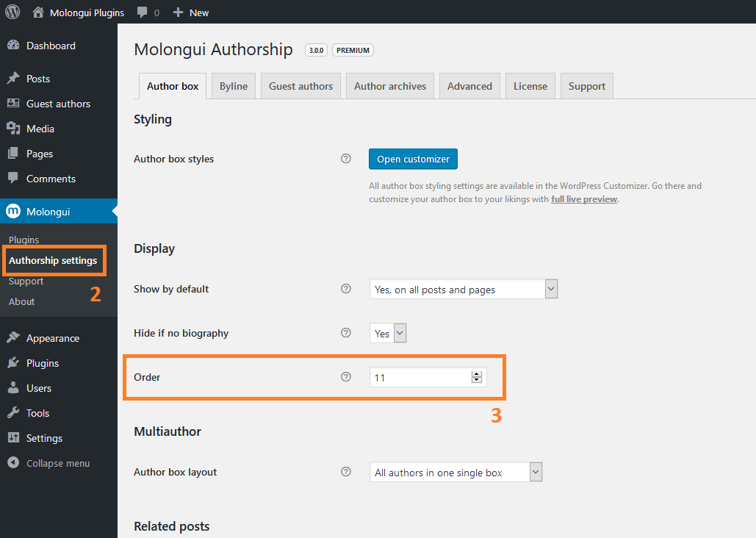Screen dimensions: 756x538
Task: Click the Comments sidebar bubble icon
Action: [13, 178]
